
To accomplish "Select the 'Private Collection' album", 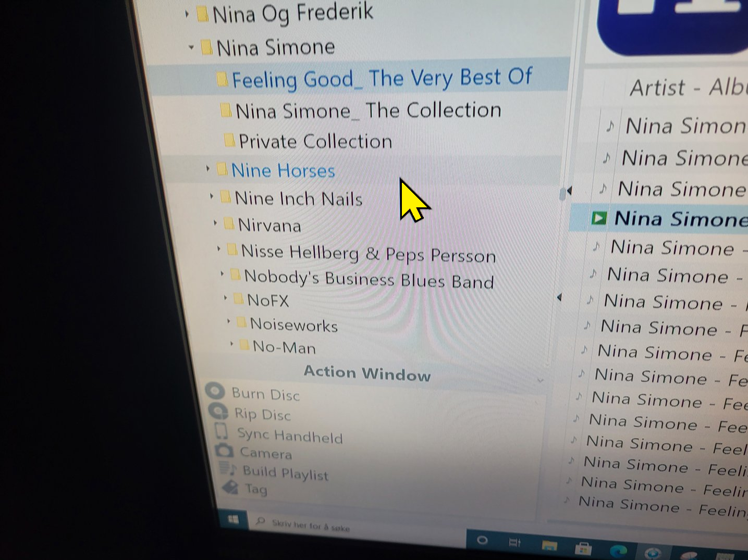I will [x=315, y=141].
